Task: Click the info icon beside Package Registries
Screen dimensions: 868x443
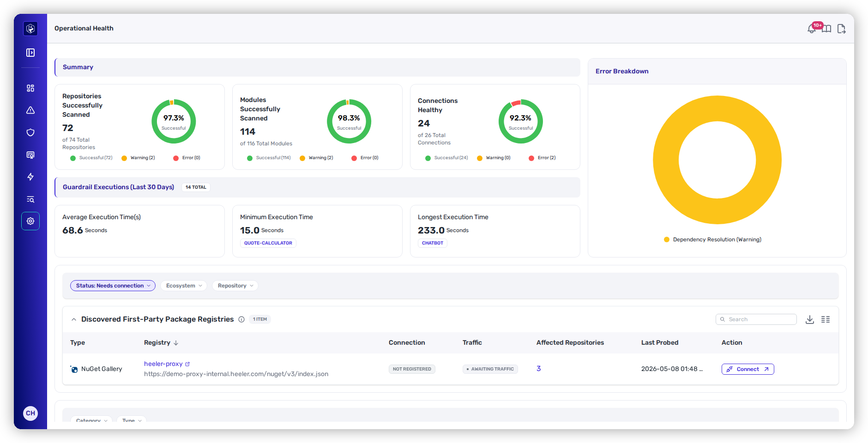Action: pos(241,319)
